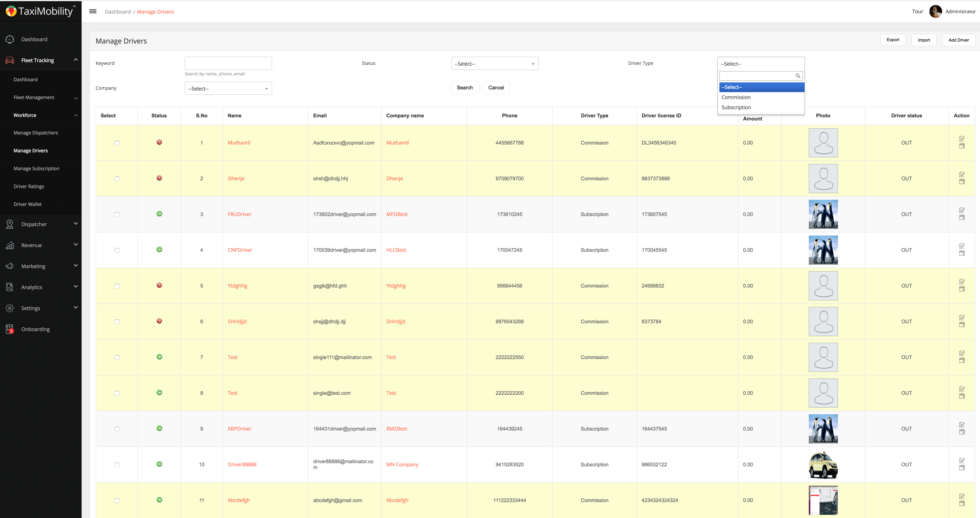Click the Export button
980x518 pixels.
pos(893,40)
